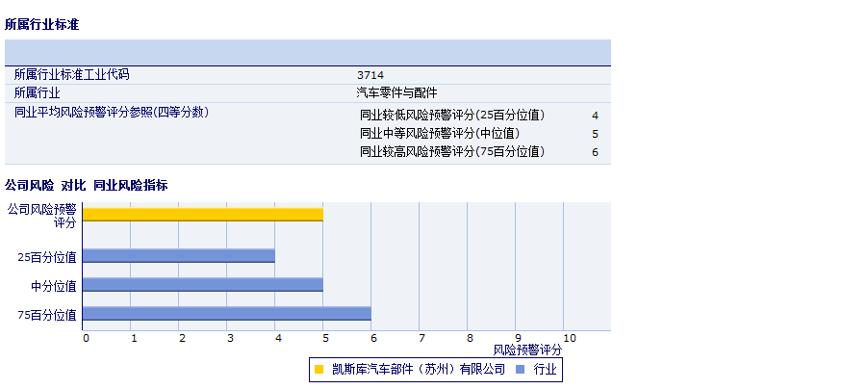Click the 凯斯库汽车部件（苏州）有限公司 legend label
The image size is (868, 389).
(419, 370)
